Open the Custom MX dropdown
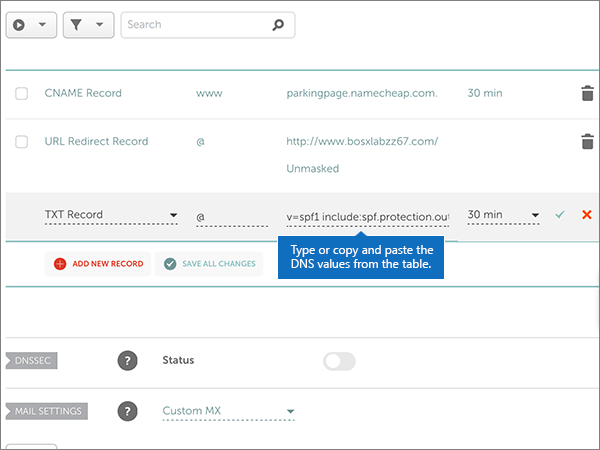Image resolution: width=600 pixels, height=450 pixels. coord(228,411)
